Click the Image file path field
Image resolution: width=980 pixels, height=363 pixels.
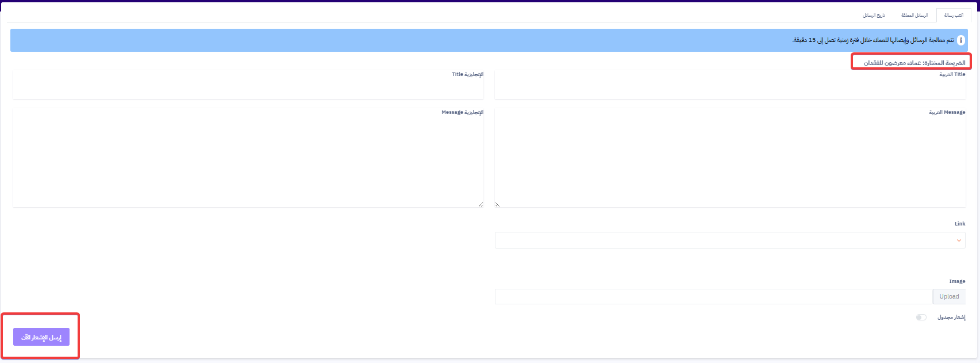tap(713, 297)
